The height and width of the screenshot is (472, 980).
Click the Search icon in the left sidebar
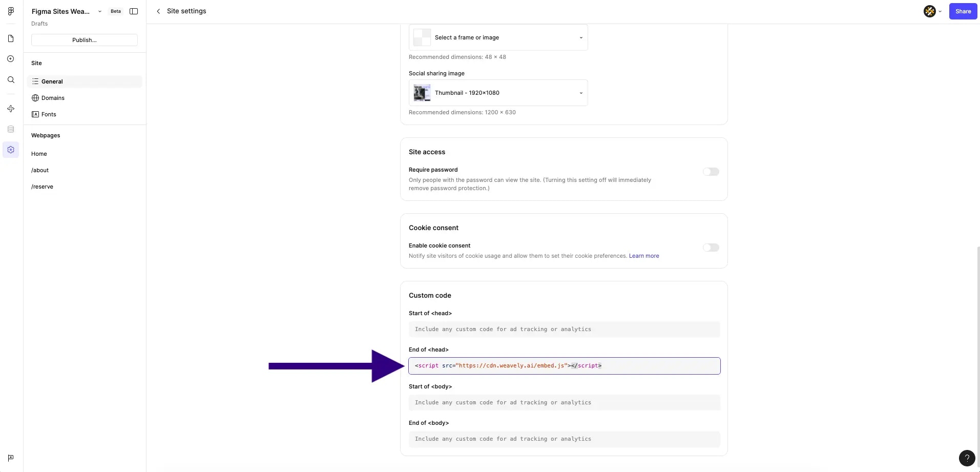[10, 80]
